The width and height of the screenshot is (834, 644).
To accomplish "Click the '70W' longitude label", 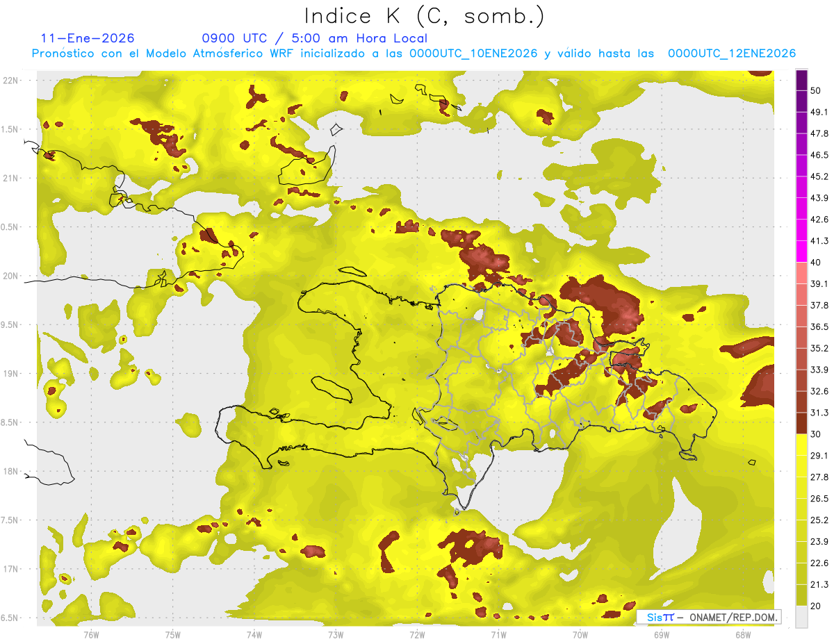I will 580,635.
